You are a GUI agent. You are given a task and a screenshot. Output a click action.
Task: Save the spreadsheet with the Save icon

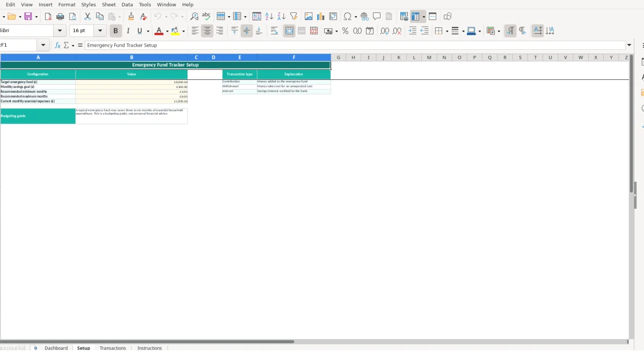28,17
